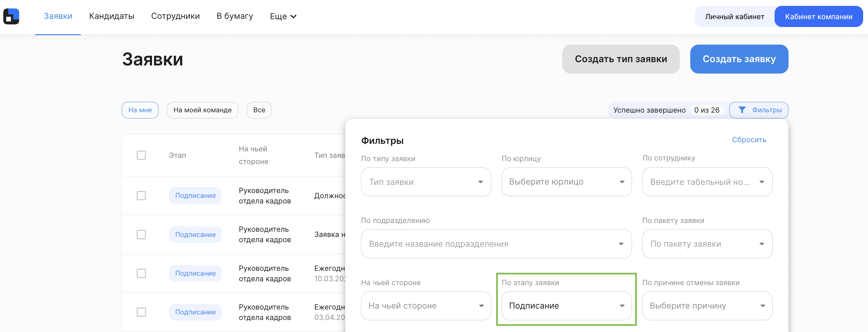The image size is (868, 332).
Task: Select the Все filter chip
Action: 259,110
